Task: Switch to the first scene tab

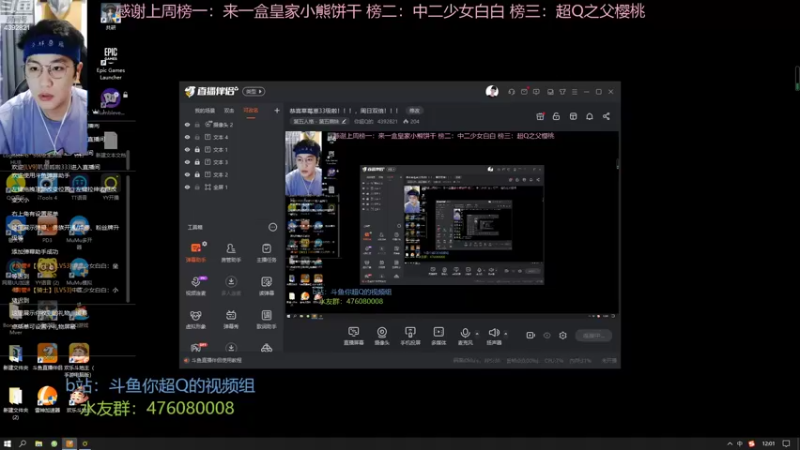Action: [205, 111]
